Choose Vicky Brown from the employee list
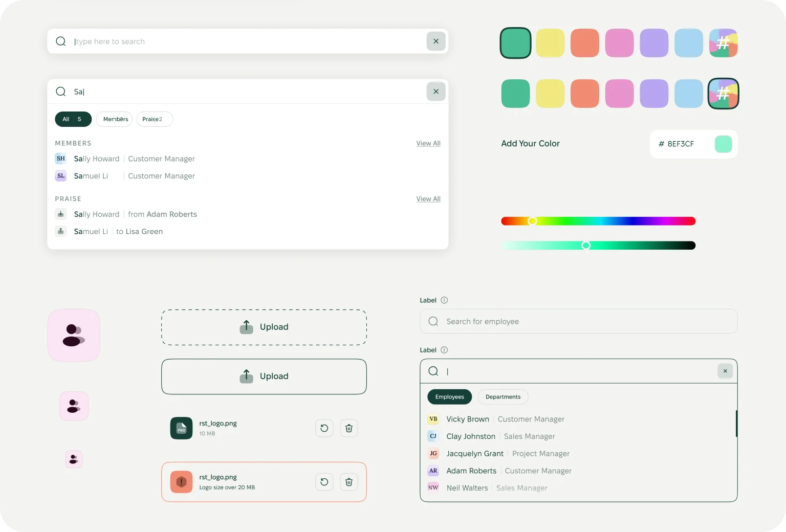 (x=496, y=419)
